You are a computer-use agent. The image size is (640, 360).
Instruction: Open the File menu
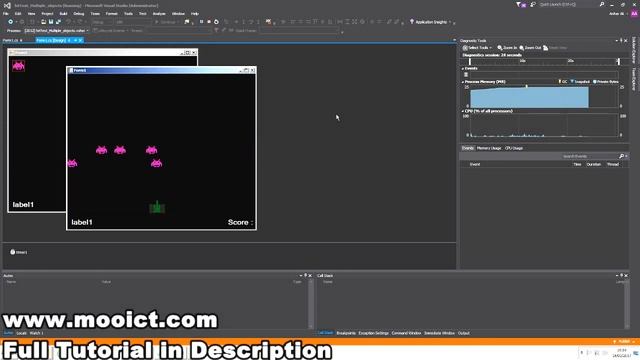coord(6,13)
